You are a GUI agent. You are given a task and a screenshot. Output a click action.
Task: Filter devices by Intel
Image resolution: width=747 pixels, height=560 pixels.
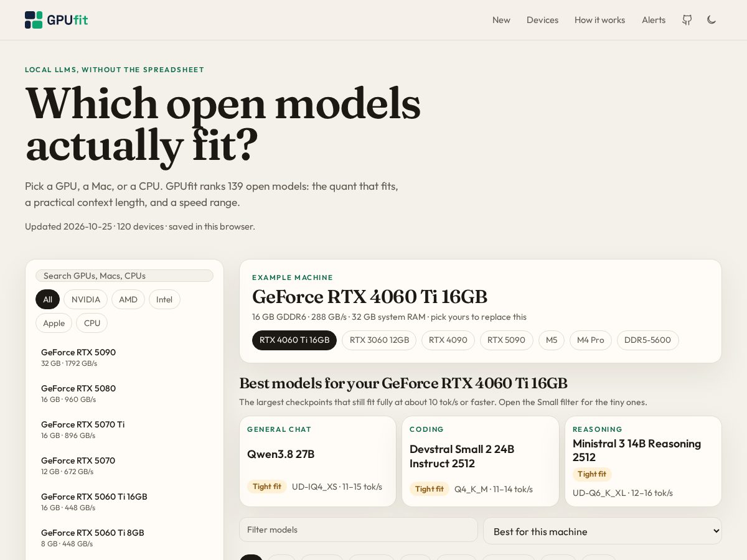pyautogui.click(x=164, y=299)
